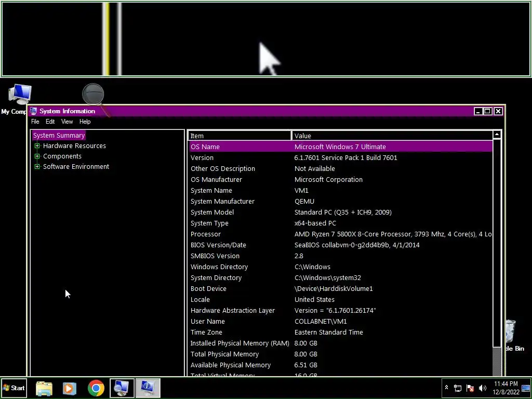Select the System Manufacturer row
This screenshot has height=399, width=532.
[x=341, y=201]
